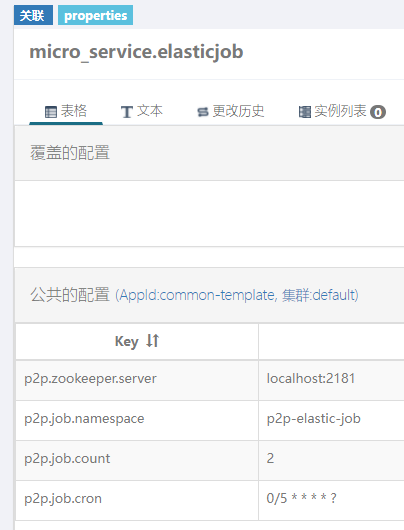
Task: Collapse the 公共的配置 section header
Action: click(209, 295)
